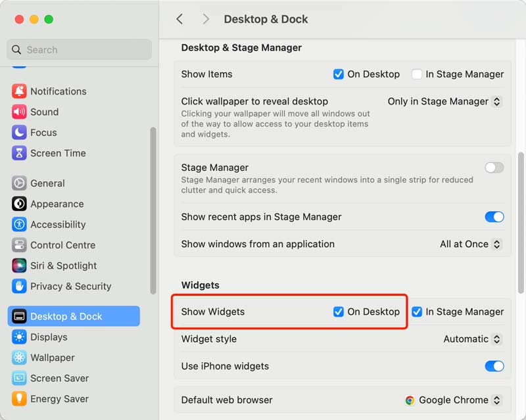Go forward with the right chevron
This screenshot has width=526, height=420.
pyautogui.click(x=206, y=19)
